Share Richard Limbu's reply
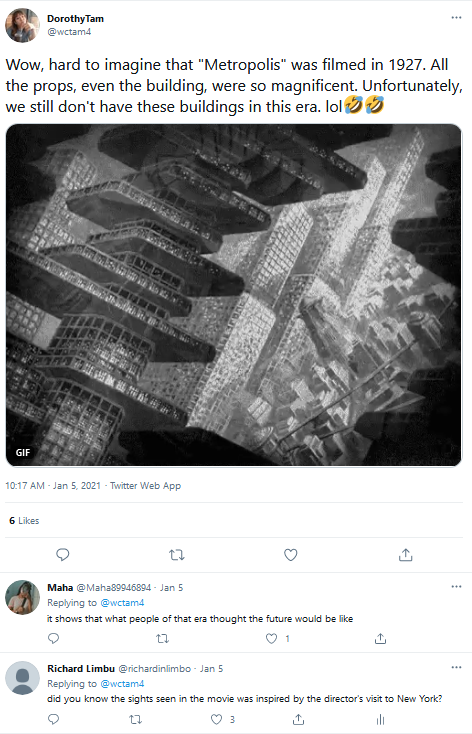This screenshot has width=472, height=734. (x=298, y=719)
